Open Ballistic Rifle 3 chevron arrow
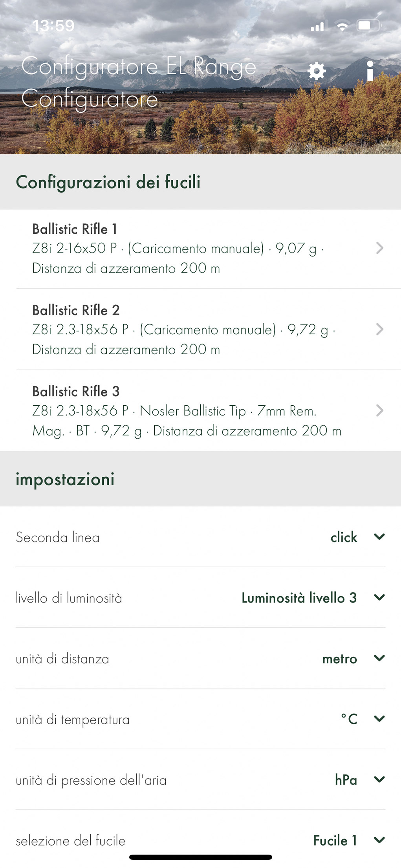This screenshot has height=868, width=401. point(379,410)
